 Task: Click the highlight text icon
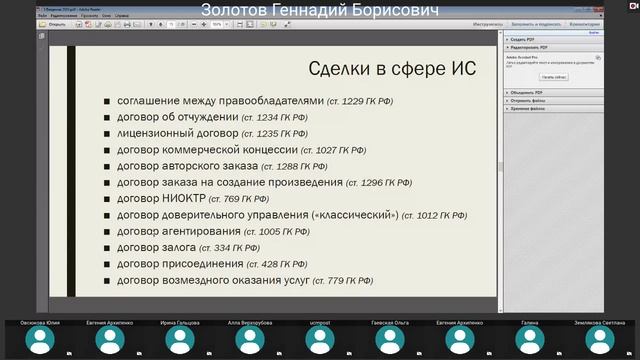273,24
